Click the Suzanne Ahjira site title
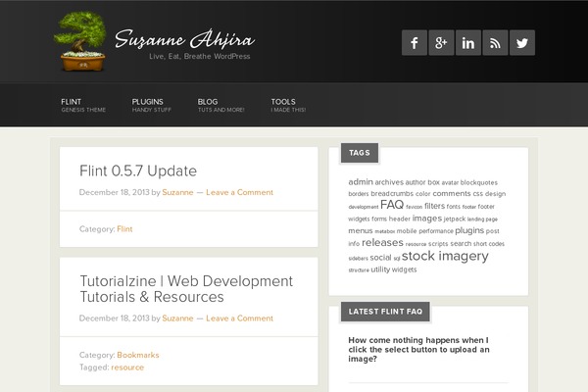This screenshot has width=588, height=392. coord(184,40)
